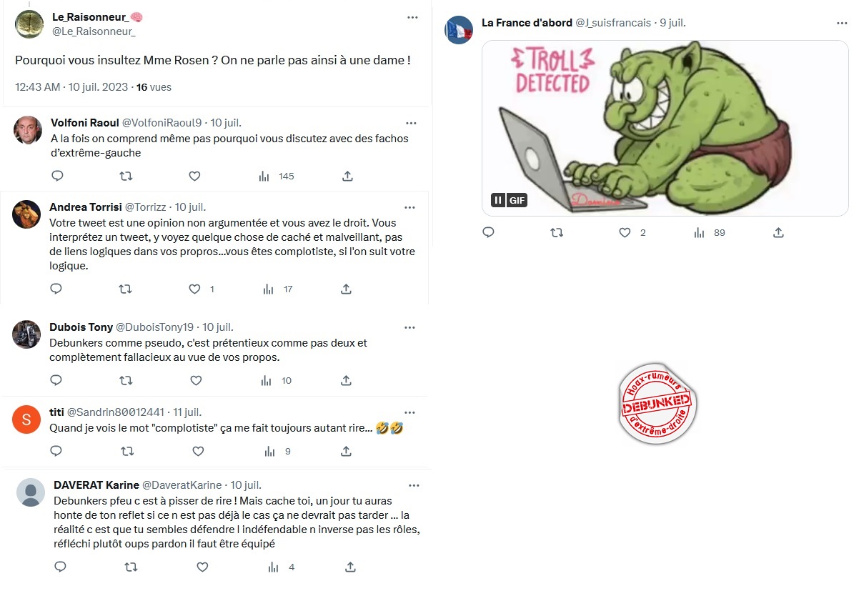The height and width of the screenshot is (616, 859).
Task: Open more options on Le_Raisonneur_ tweet
Action: (x=412, y=17)
